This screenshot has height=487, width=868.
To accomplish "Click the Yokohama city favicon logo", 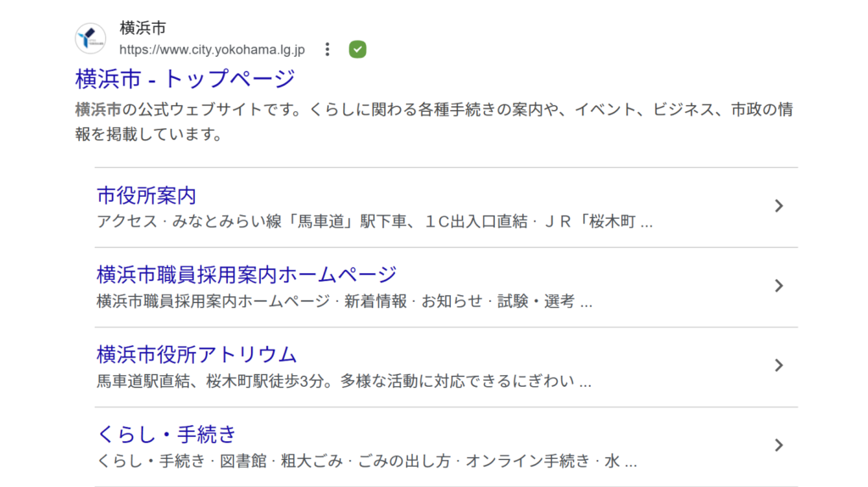I will (x=91, y=39).
